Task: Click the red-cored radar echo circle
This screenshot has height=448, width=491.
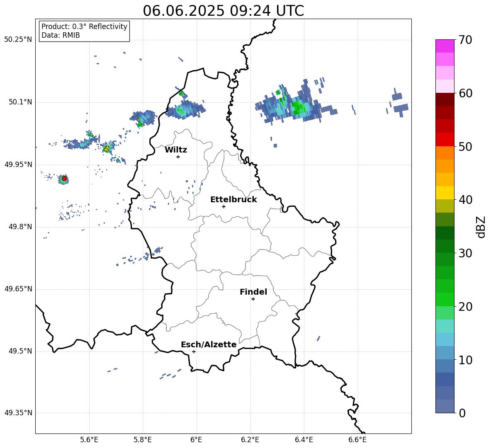Action: pos(64,179)
